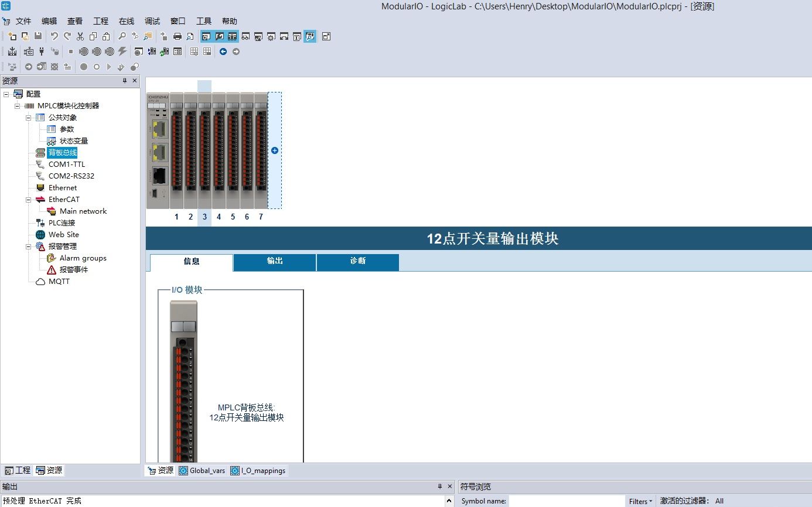Open the 调试 menu

tap(152, 20)
